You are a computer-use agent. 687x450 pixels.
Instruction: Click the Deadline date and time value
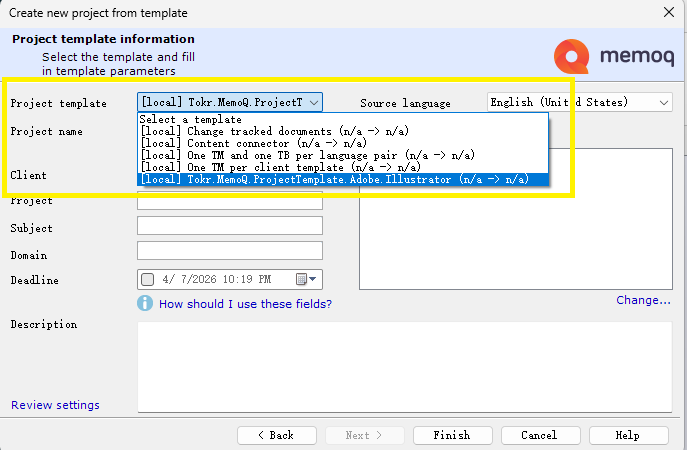click(216, 279)
